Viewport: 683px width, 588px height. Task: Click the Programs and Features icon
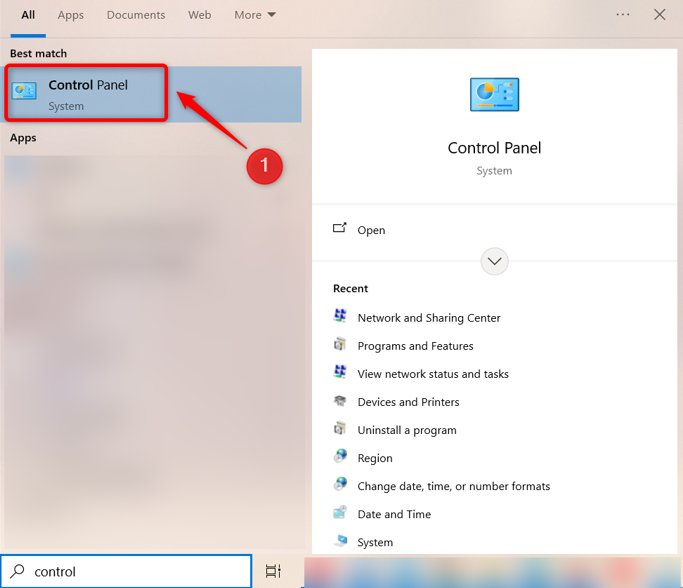coord(340,344)
